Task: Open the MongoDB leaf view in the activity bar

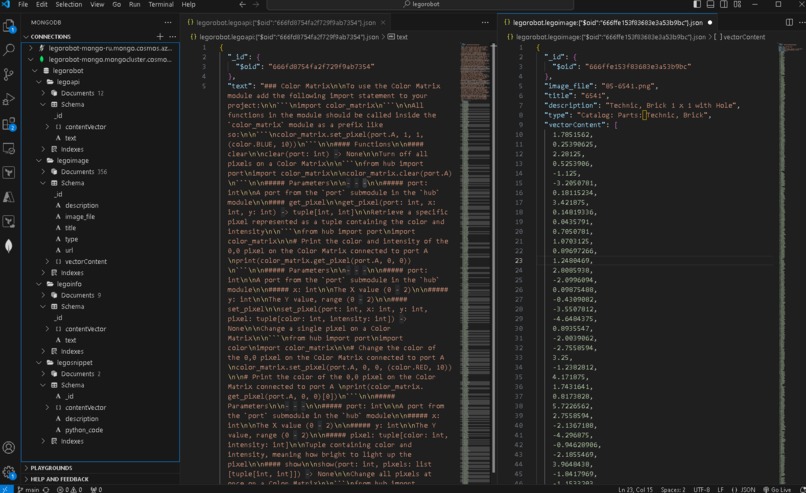Action: coord(9,246)
